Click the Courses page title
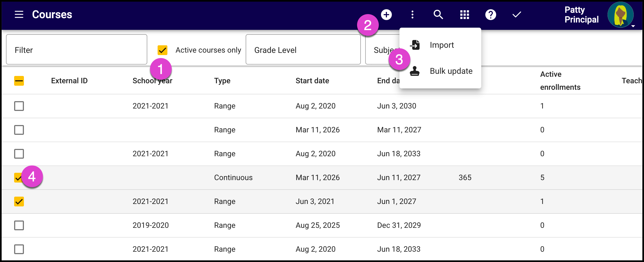 (52, 15)
